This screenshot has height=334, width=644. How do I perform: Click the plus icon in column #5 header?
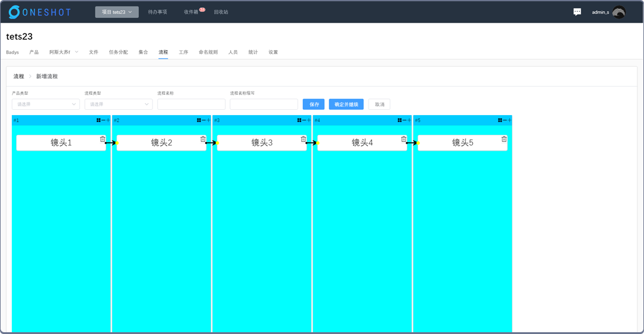[x=509, y=120]
